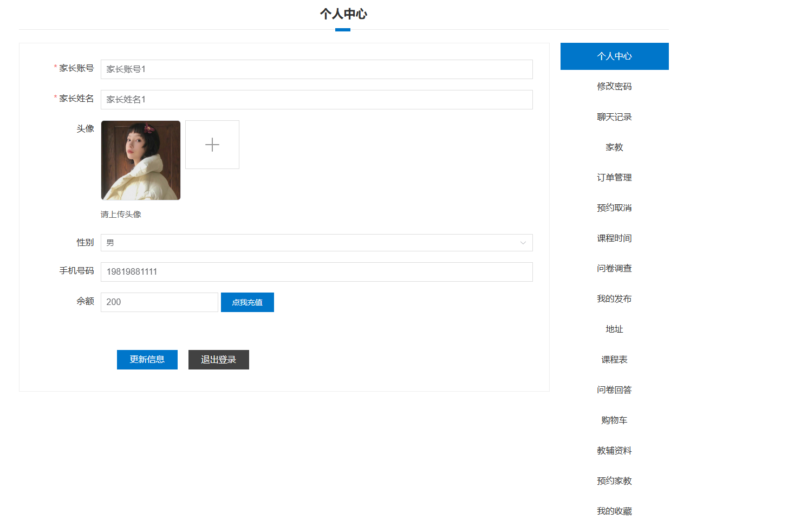788x532 pixels.
Task: Click the 余额 field showing 200
Action: (159, 302)
